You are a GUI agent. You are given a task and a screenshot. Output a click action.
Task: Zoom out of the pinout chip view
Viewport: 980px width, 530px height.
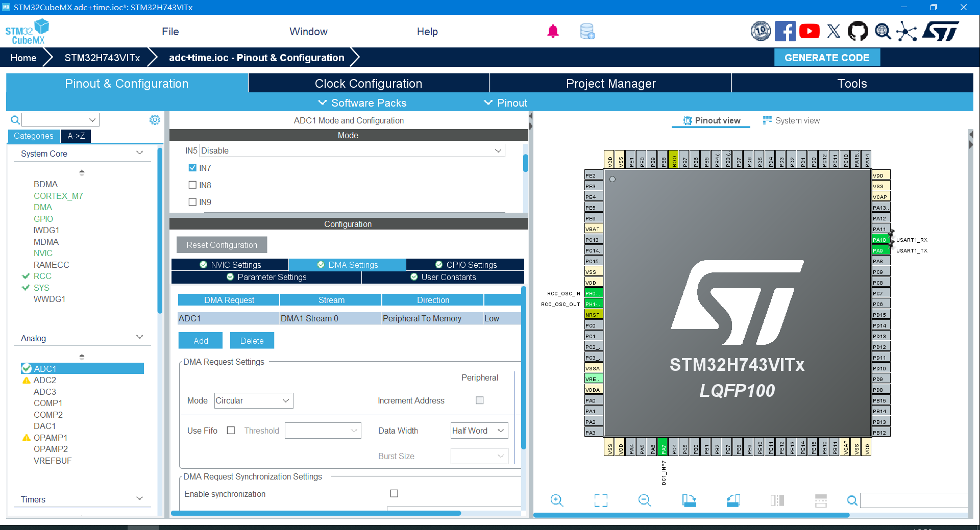(645, 500)
